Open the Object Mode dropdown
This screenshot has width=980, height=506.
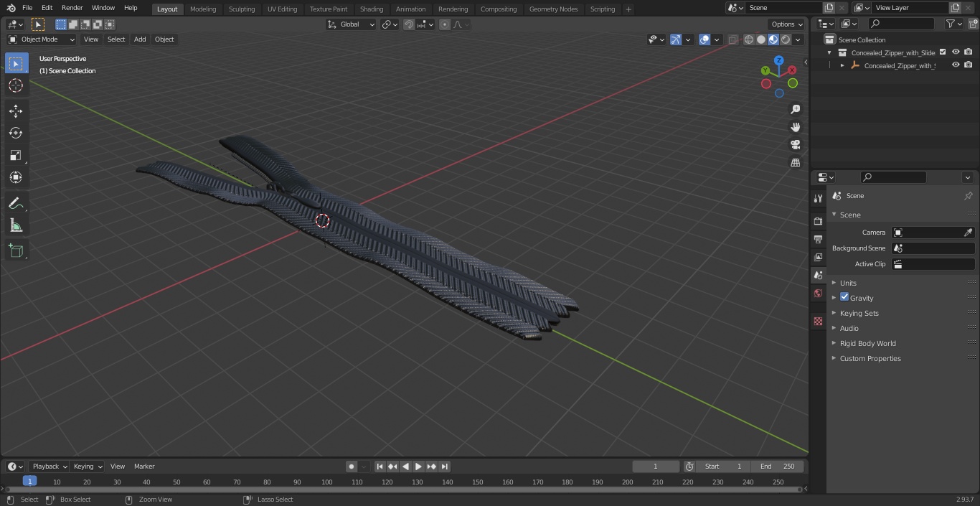(x=42, y=39)
